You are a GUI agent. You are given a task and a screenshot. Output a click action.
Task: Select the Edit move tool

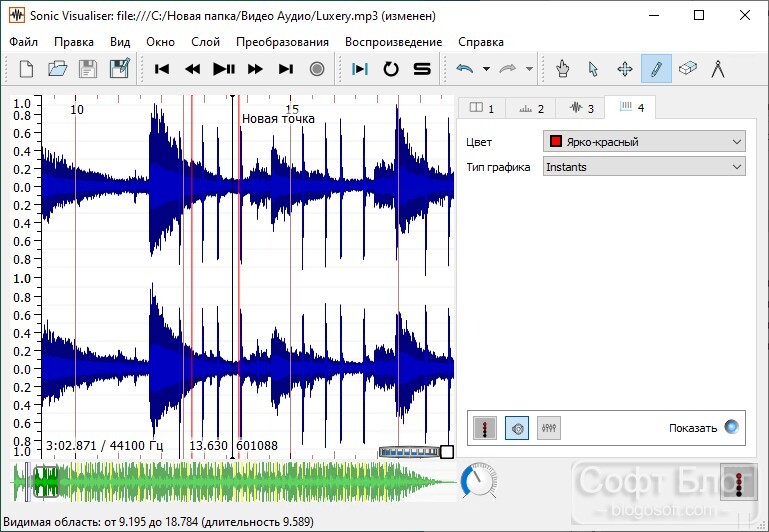tap(625, 69)
